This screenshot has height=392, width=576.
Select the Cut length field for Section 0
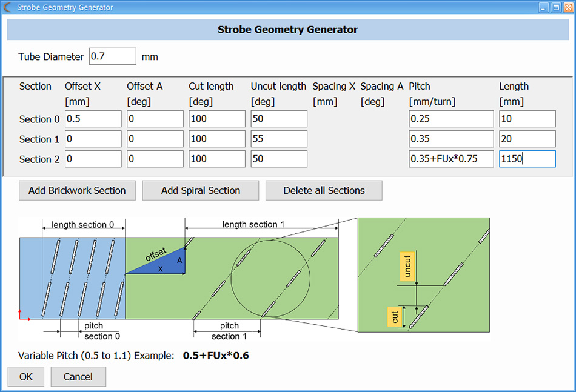[216, 119]
